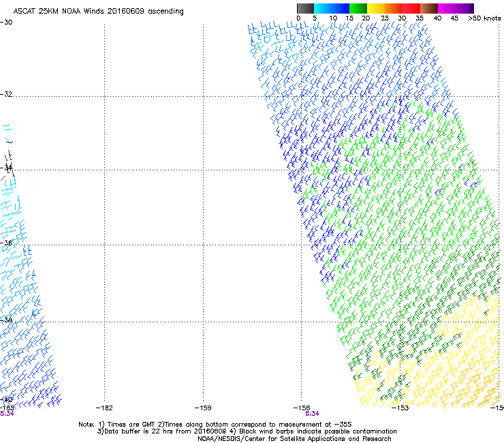504x443 pixels.
Task: Click the dark purple >50 knots legend swatch
Action: point(472,8)
